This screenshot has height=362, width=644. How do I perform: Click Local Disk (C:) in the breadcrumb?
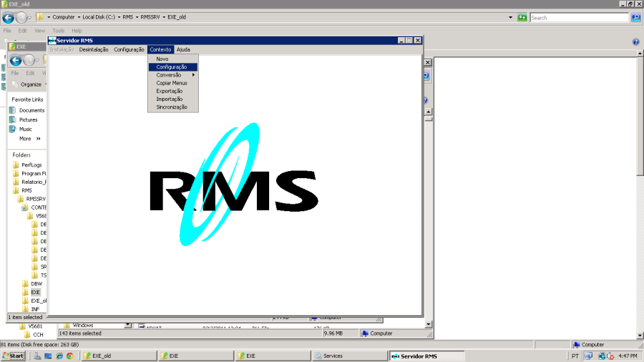[x=99, y=17]
